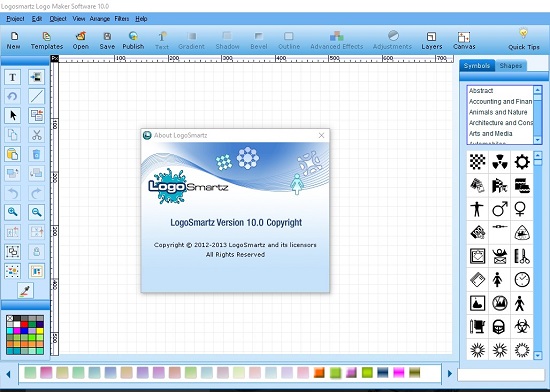Close the About LogoSmartz dialog

321,135
